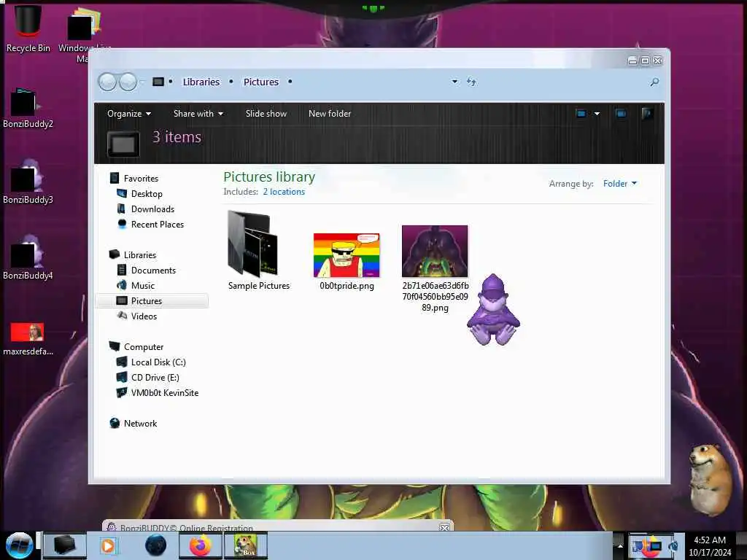The height and width of the screenshot is (560, 747).
Task: Click the purple Bonzi gorilla character
Action: (x=493, y=309)
